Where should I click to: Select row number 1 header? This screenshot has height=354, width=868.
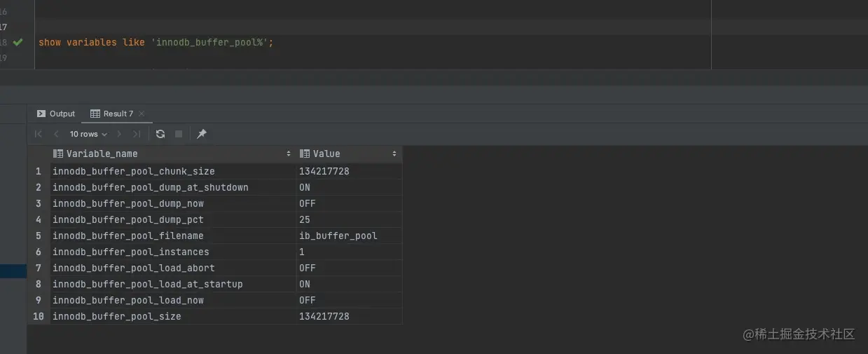pos(39,171)
